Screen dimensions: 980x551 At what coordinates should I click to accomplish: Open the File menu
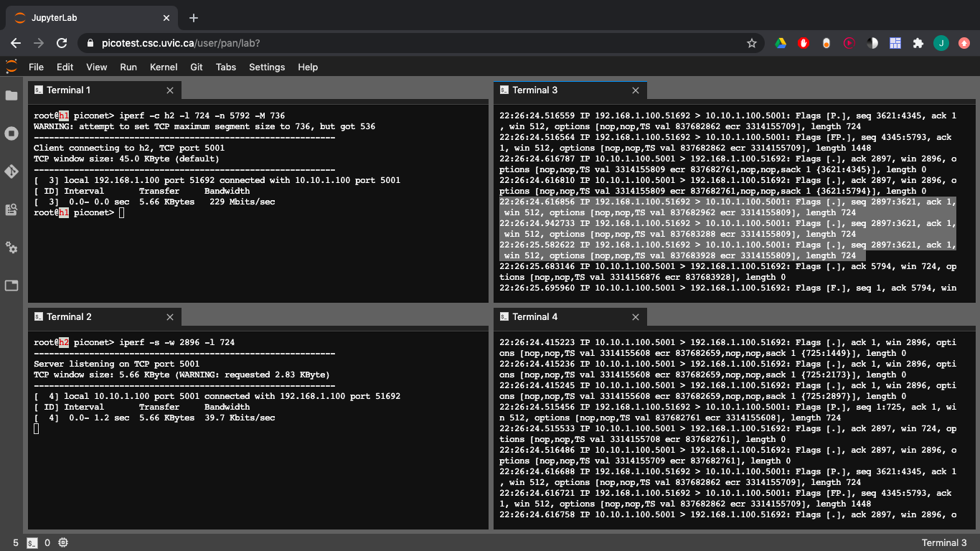click(36, 67)
